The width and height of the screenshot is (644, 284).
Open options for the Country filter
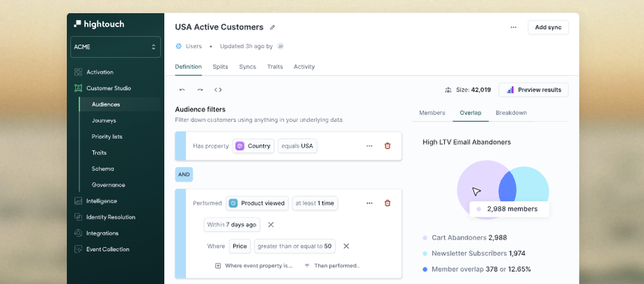(x=369, y=146)
